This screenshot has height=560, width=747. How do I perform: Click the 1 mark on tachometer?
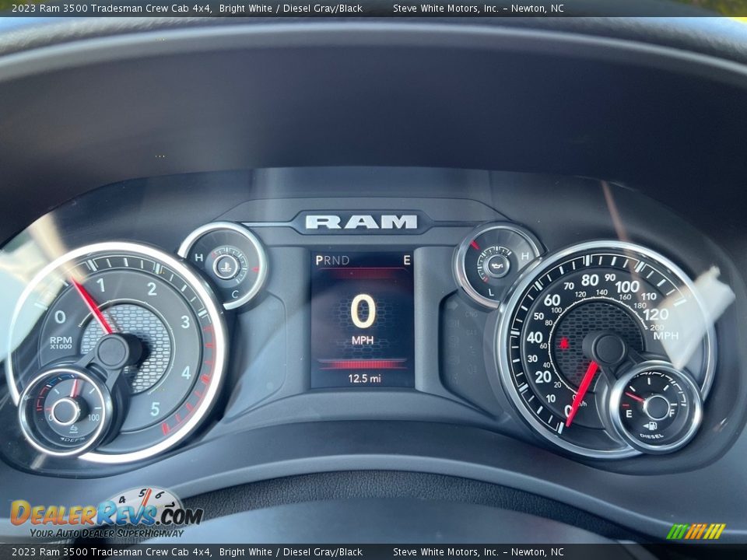100,285
